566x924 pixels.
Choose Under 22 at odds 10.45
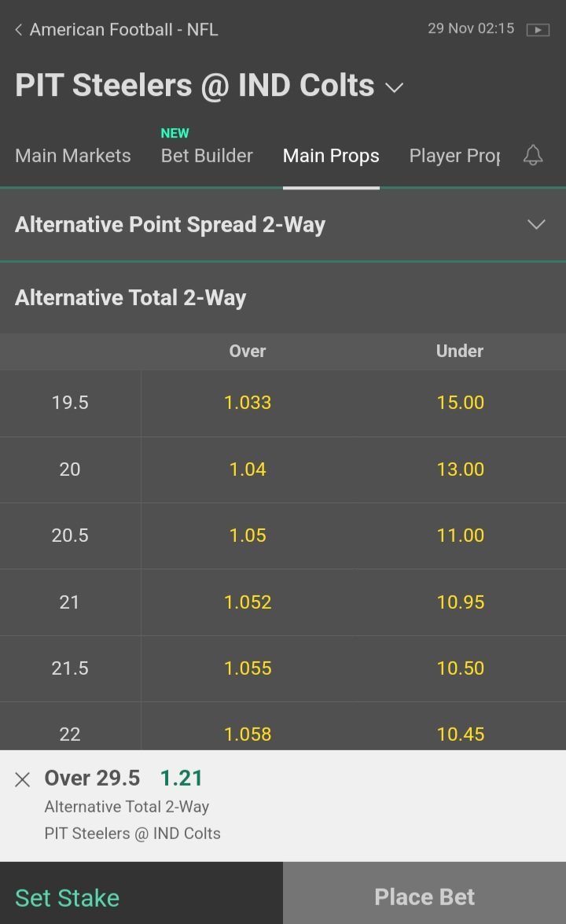[x=460, y=727]
